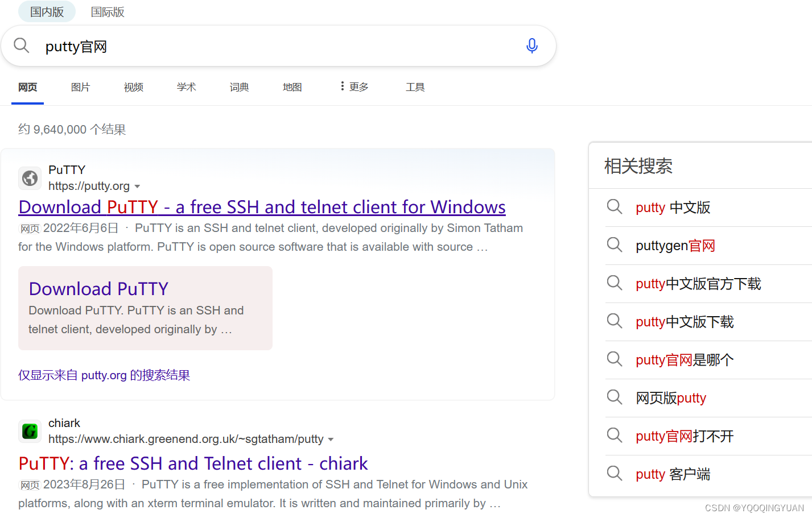Search related term 'putty 客户端'
Screen dimensions: 812x518
pyautogui.click(x=673, y=474)
